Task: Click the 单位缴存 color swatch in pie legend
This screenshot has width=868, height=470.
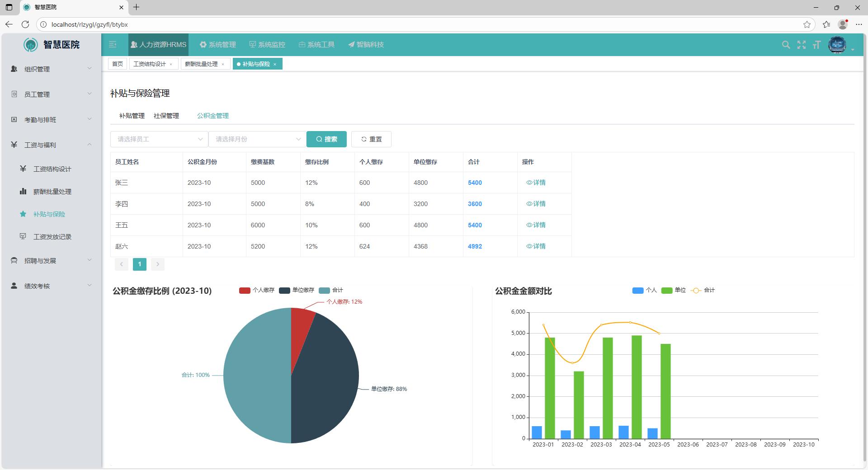Action: coord(284,290)
